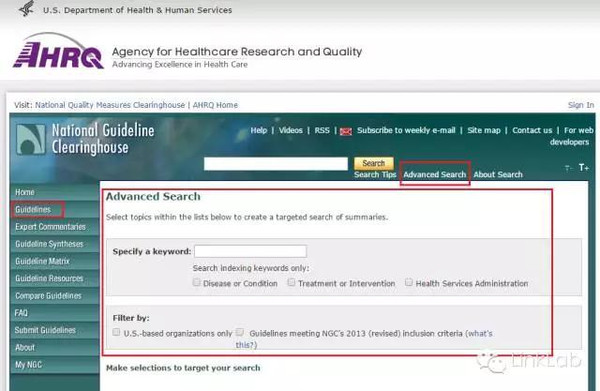
Task: Click the yellow Search button
Action: 373,163
